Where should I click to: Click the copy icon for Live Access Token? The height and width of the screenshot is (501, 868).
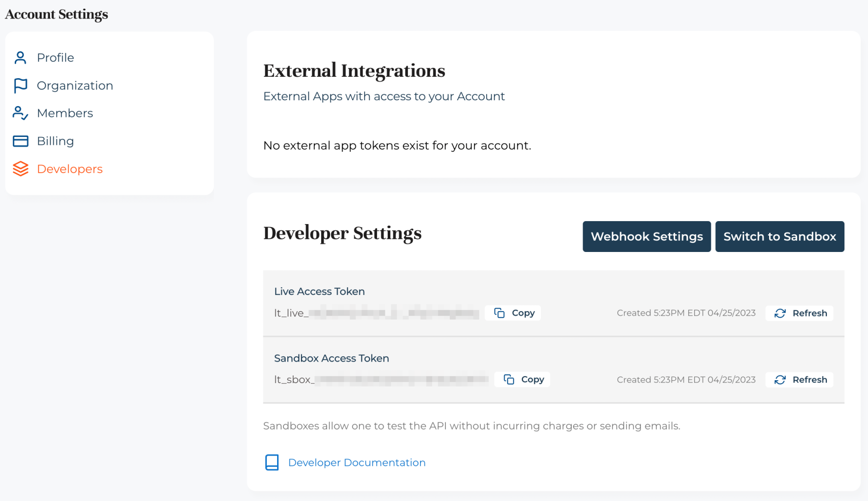click(499, 313)
